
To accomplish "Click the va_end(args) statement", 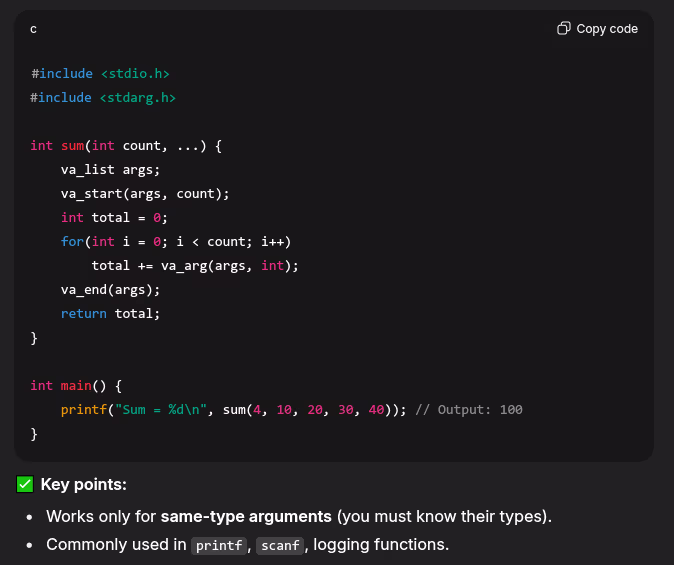I will (110, 290).
